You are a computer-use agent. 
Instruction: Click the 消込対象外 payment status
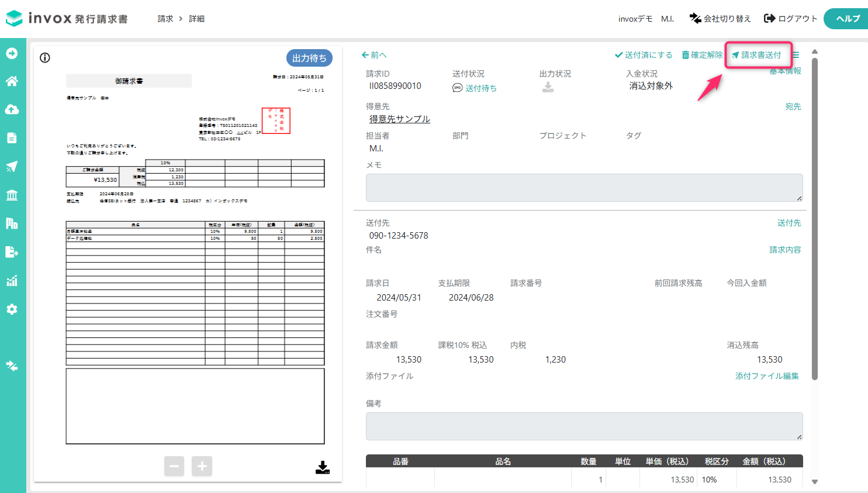651,86
